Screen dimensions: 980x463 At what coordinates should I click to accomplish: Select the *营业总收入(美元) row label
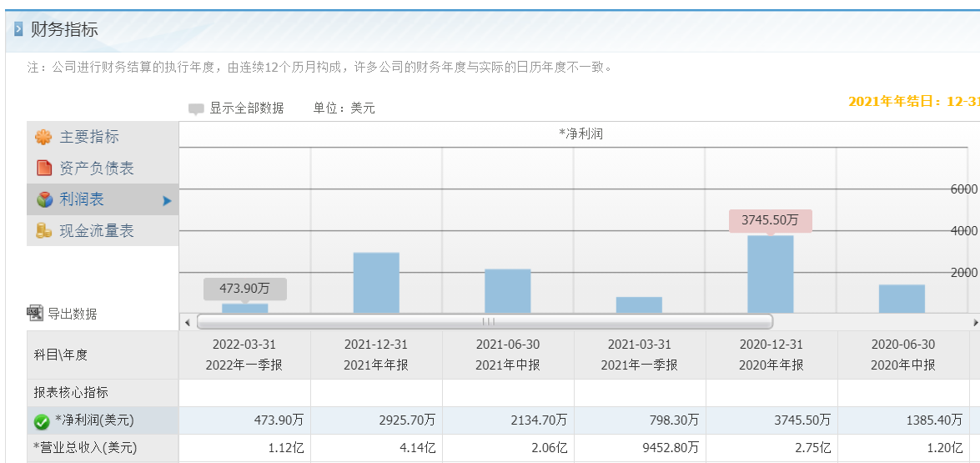click(x=85, y=447)
